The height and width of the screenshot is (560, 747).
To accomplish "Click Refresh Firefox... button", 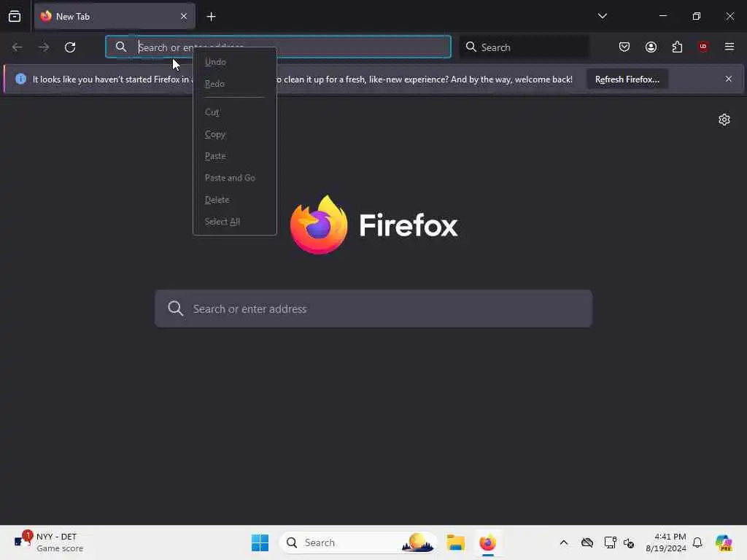I will [627, 79].
